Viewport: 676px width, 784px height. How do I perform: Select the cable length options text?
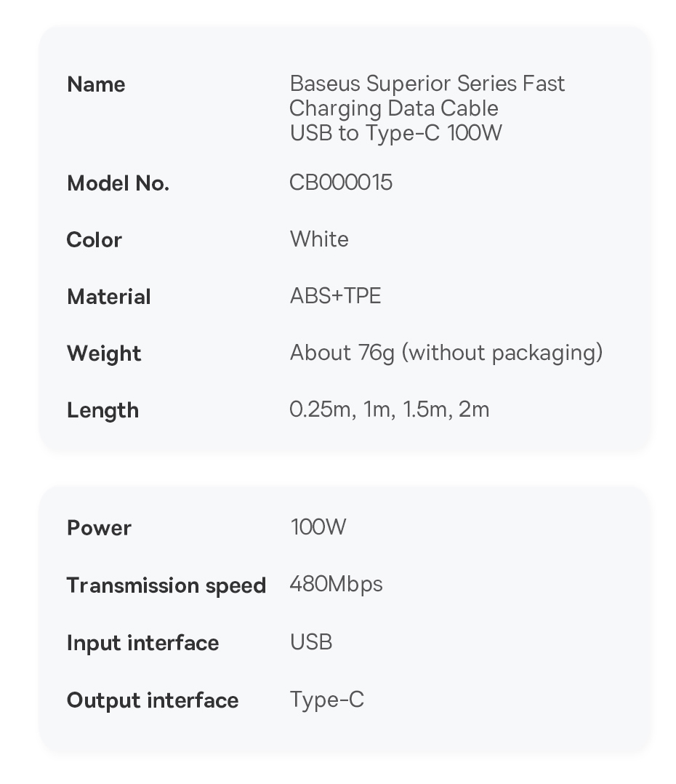(390, 409)
